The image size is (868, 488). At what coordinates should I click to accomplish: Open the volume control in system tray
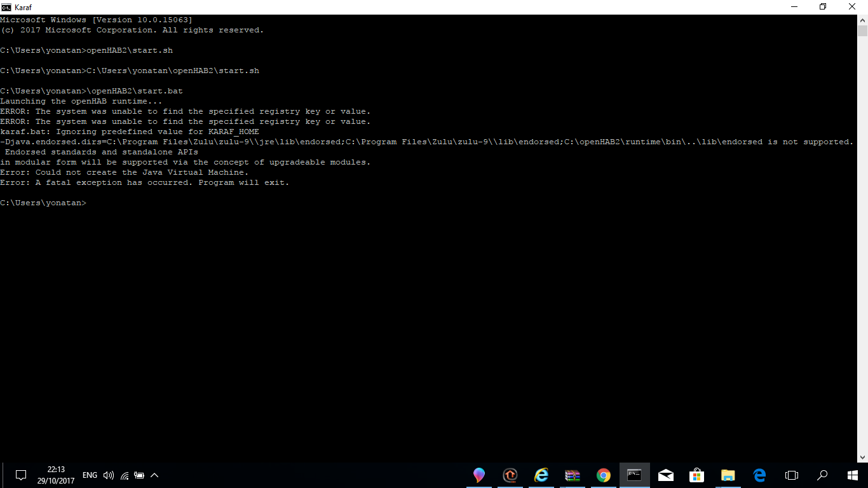(109, 475)
